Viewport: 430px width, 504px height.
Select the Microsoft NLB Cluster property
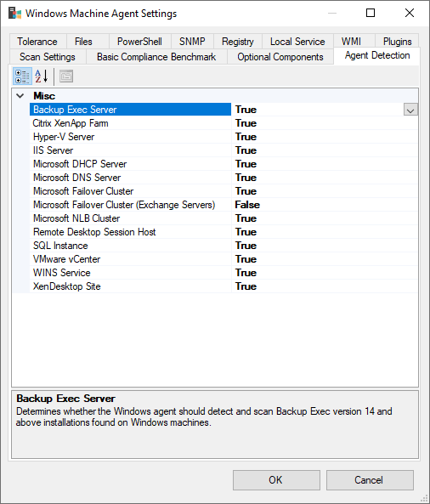(x=131, y=218)
